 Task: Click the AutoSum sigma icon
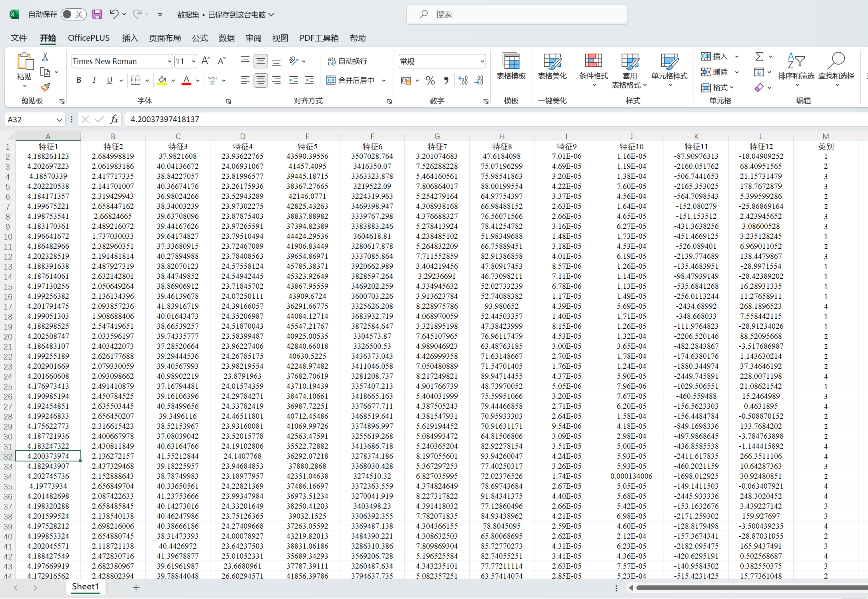pos(759,56)
